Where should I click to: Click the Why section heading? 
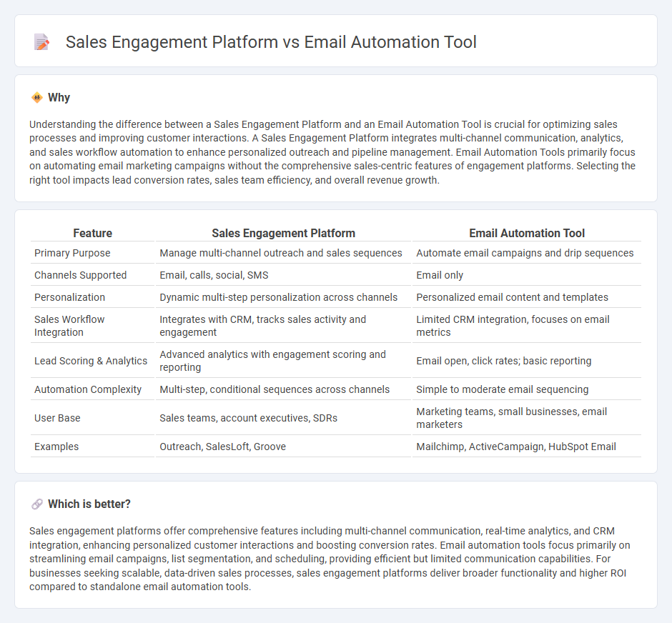[x=59, y=98]
